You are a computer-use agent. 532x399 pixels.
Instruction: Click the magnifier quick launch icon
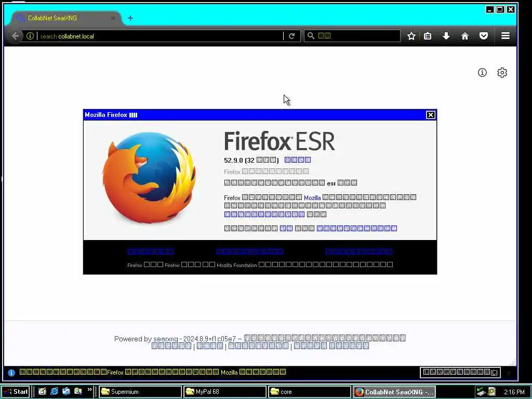tap(78, 392)
